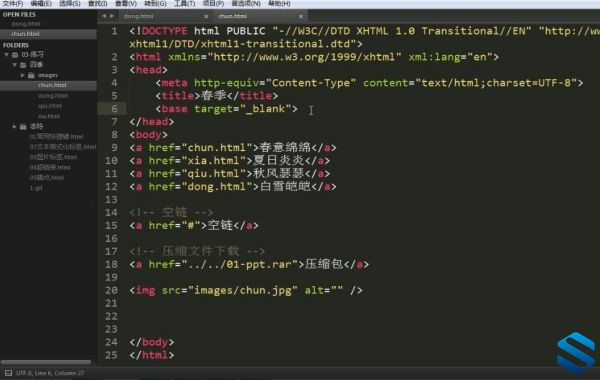Open the 文件(F) menu

coord(13,3)
